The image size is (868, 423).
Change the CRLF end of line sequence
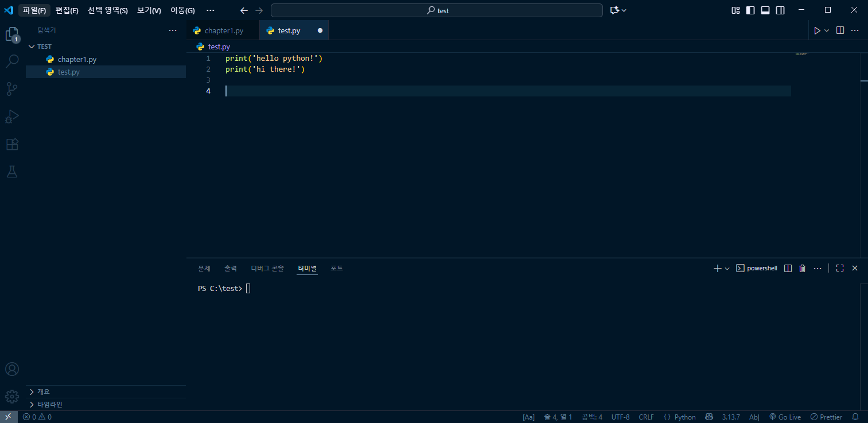pyautogui.click(x=646, y=417)
